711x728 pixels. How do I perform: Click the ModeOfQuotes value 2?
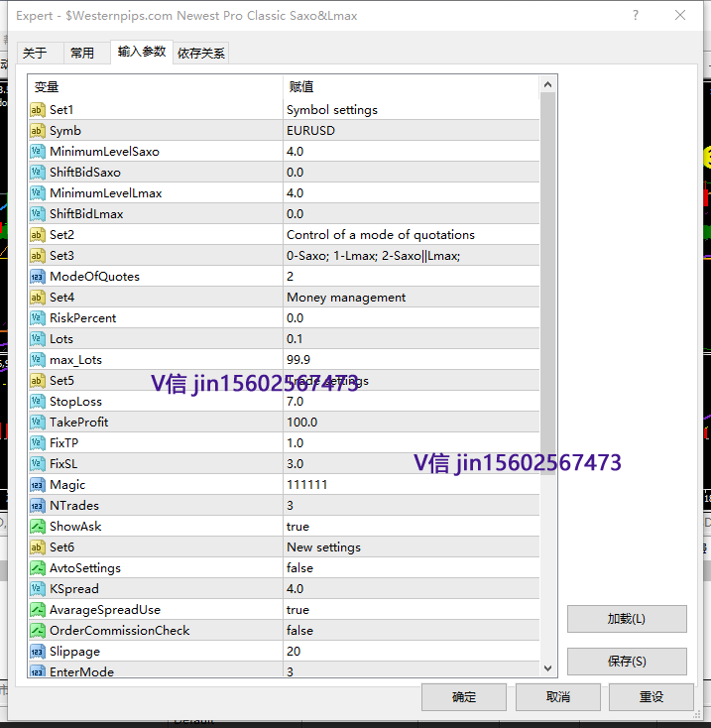[291, 277]
